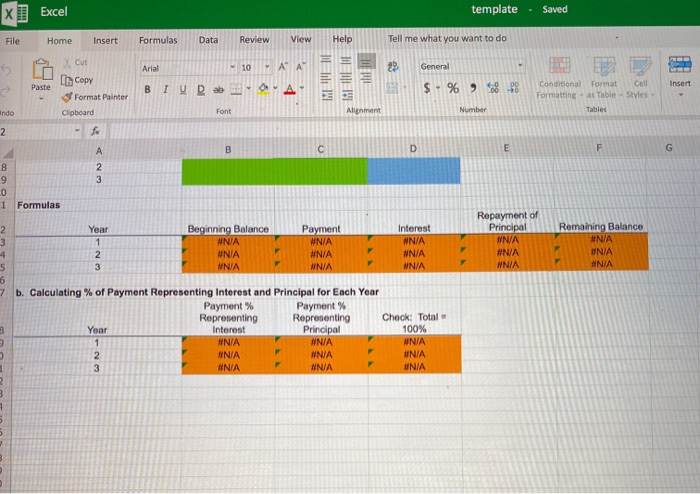The height and width of the screenshot is (494, 700).
Task: Open the Name Box dropdown arrow
Action: coord(77,131)
